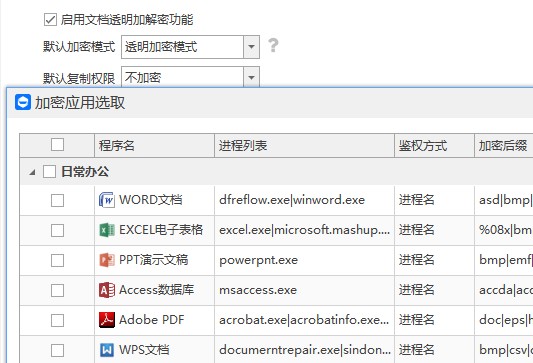Click the EXCEL电子表格 application icon

point(107,230)
